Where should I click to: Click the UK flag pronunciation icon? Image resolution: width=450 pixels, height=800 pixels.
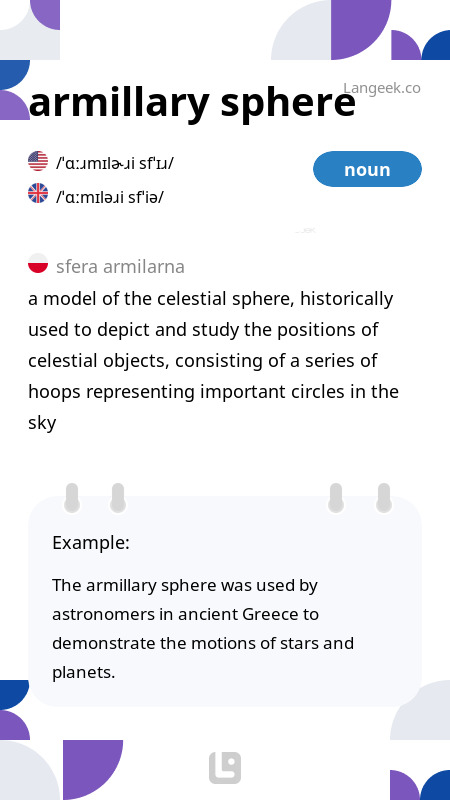[x=38, y=193]
